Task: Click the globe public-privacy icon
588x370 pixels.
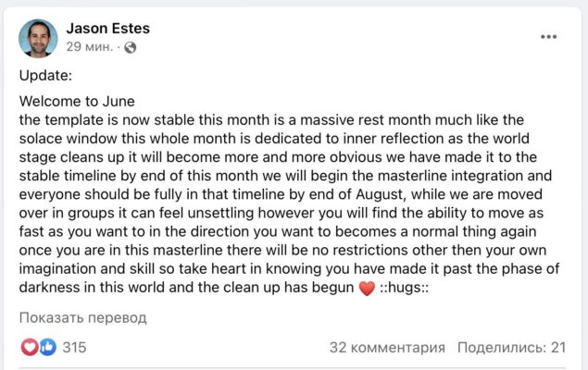Action: point(131,47)
